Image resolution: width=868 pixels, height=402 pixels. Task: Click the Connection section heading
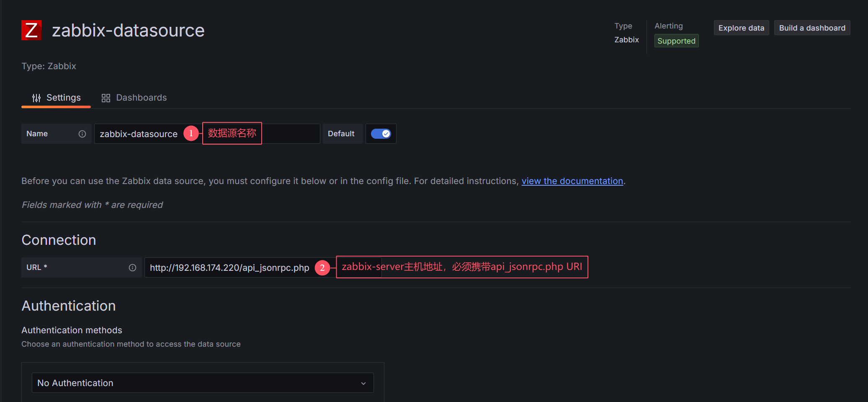(59, 240)
